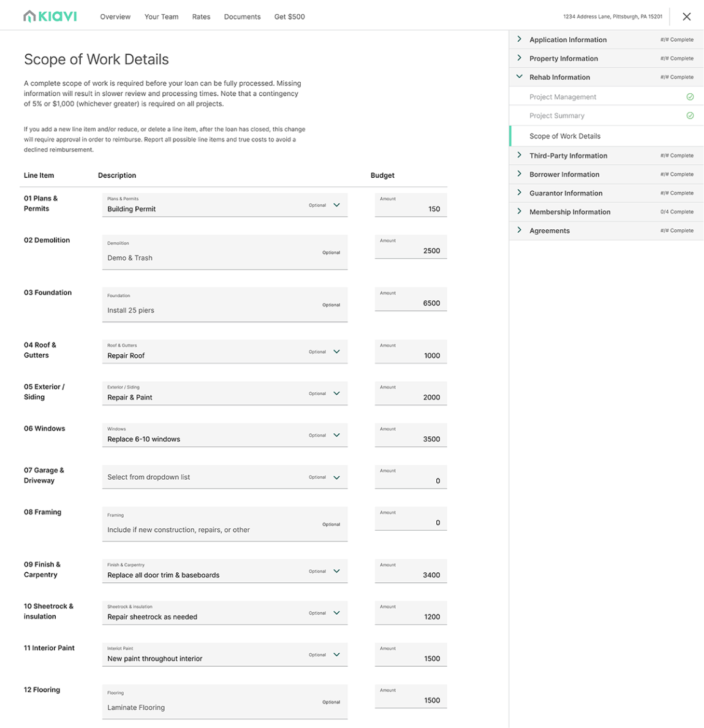Image resolution: width=704 pixels, height=728 pixels.
Task: Open Plans & Permits description dropdown
Action: (225, 205)
